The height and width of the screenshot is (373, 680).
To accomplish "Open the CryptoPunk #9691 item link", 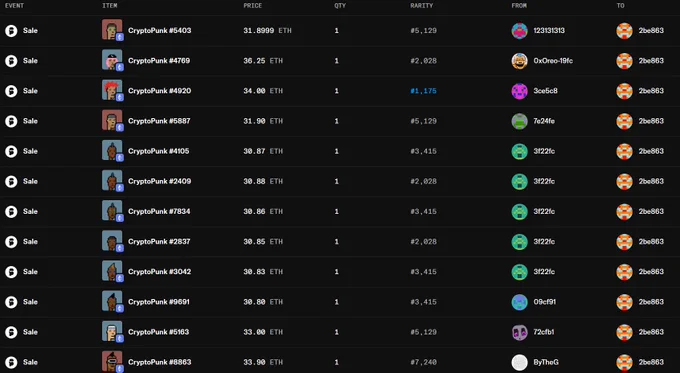I will point(159,301).
